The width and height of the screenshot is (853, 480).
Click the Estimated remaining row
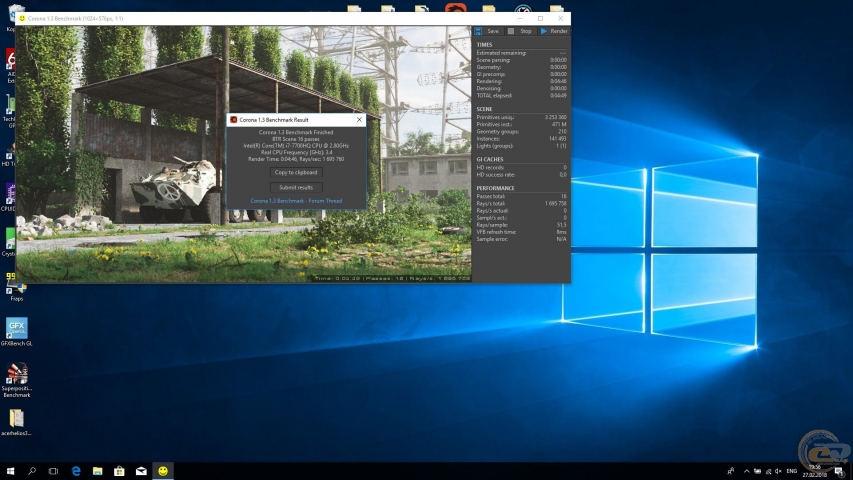tap(521, 53)
